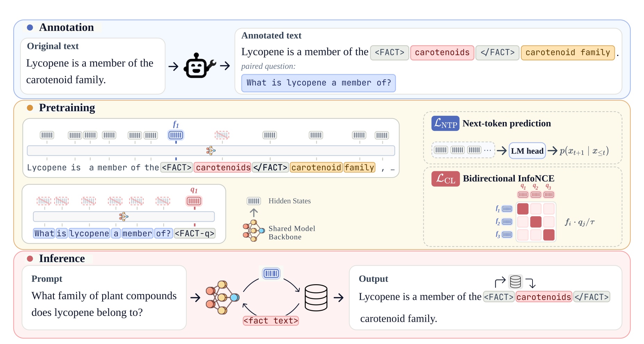Click blue hidden state above the retrieval loop
Image resolution: width=644 pixels, height=344 pixels.
tap(271, 273)
